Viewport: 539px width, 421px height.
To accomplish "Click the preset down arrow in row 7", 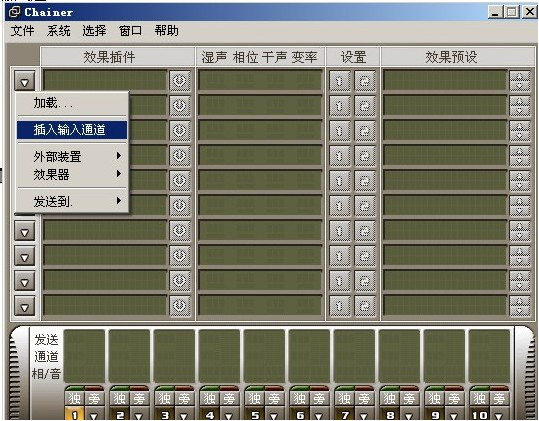I will click(x=519, y=236).
